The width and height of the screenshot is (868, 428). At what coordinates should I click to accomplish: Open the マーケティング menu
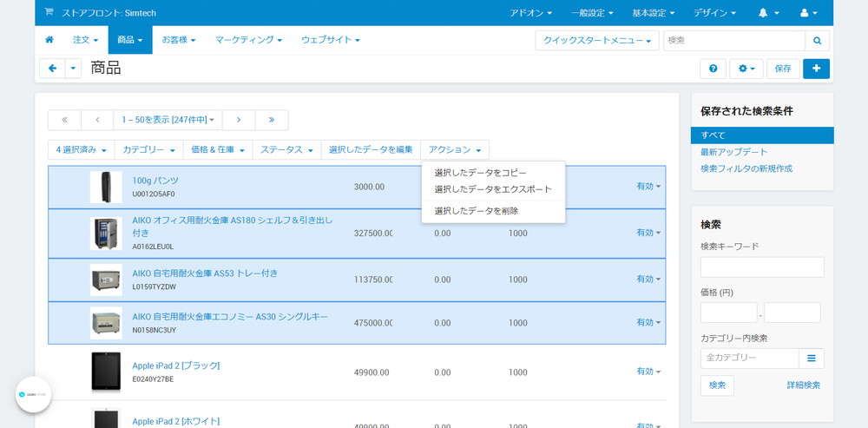[248, 40]
